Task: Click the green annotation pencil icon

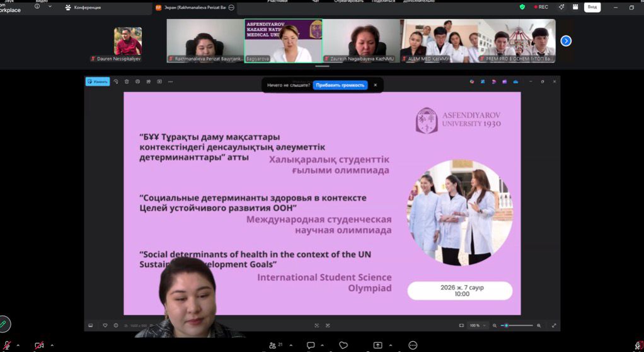Action: click(4, 324)
